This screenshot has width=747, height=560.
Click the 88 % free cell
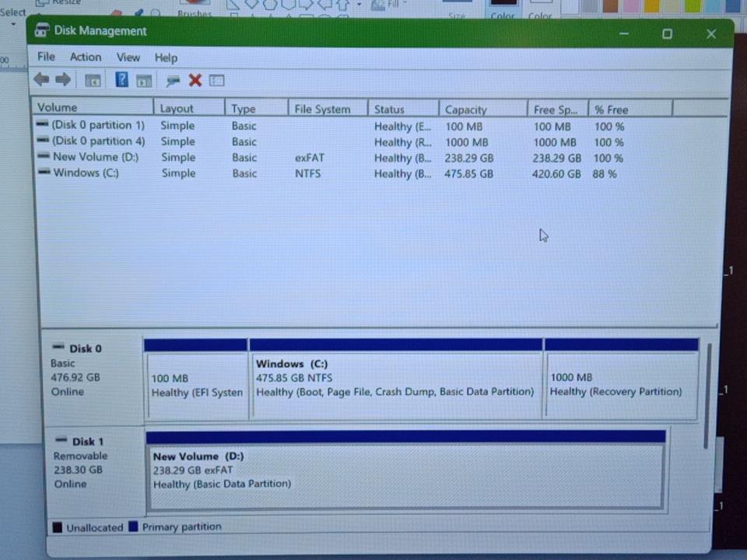(605, 173)
